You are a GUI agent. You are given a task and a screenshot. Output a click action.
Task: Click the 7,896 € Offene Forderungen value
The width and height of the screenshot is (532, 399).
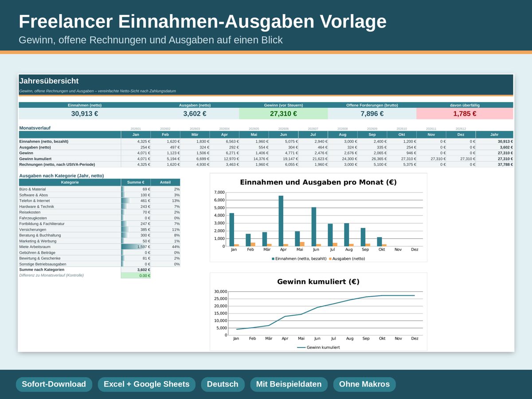(372, 113)
